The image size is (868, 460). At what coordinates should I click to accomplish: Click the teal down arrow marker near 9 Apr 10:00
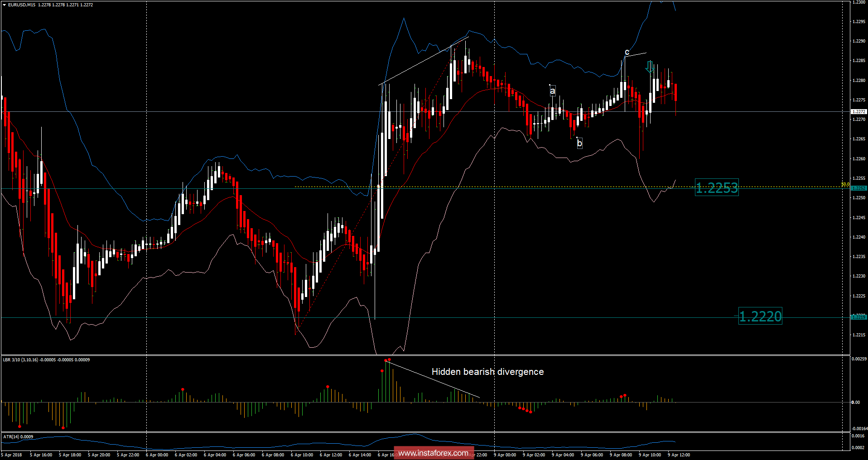tap(650, 67)
